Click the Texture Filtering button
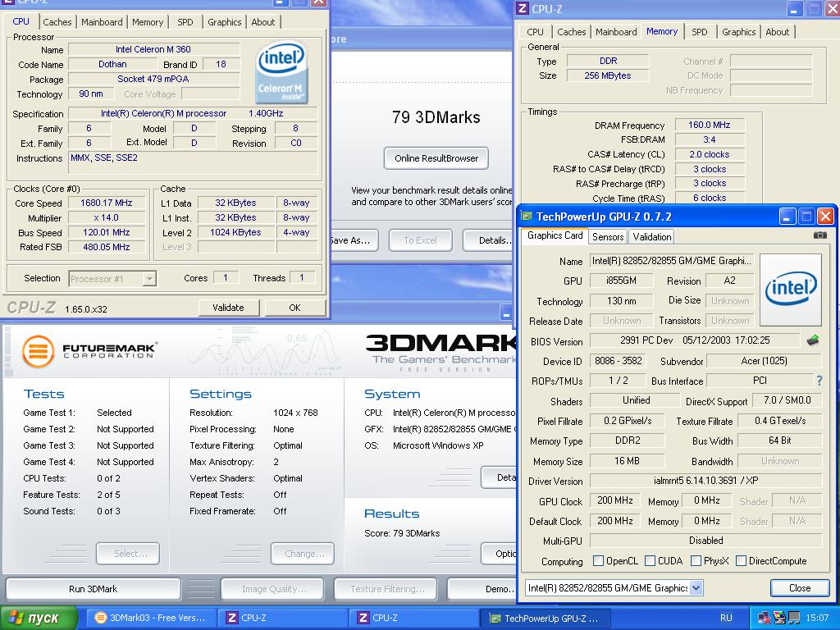This screenshot has height=630, width=840. coord(386,589)
